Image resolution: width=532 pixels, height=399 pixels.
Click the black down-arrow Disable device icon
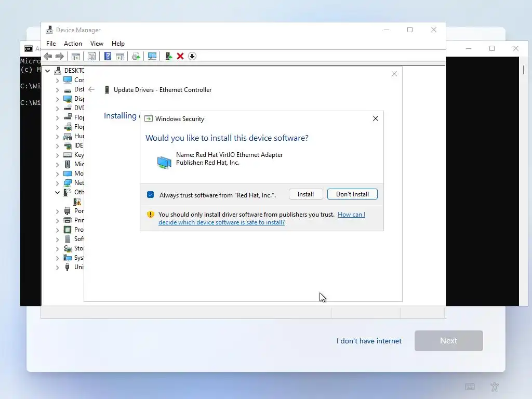tap(192, 56)
